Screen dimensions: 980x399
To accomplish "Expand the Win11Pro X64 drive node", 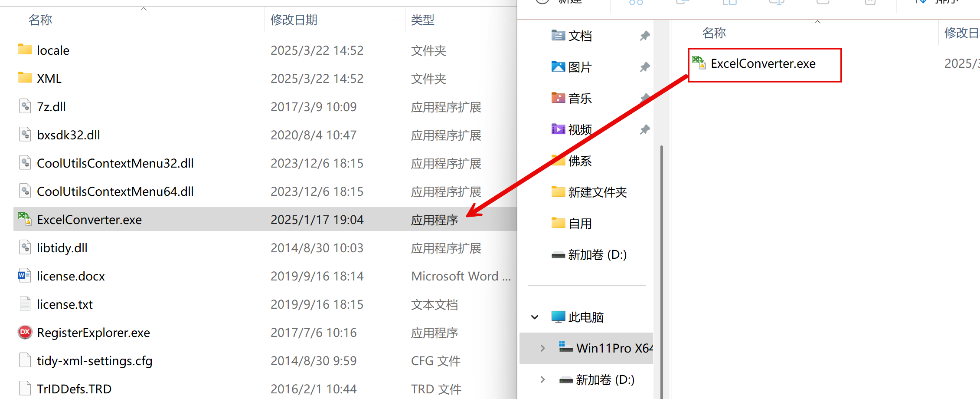I will pyautogui.click(x=542, y=348).
